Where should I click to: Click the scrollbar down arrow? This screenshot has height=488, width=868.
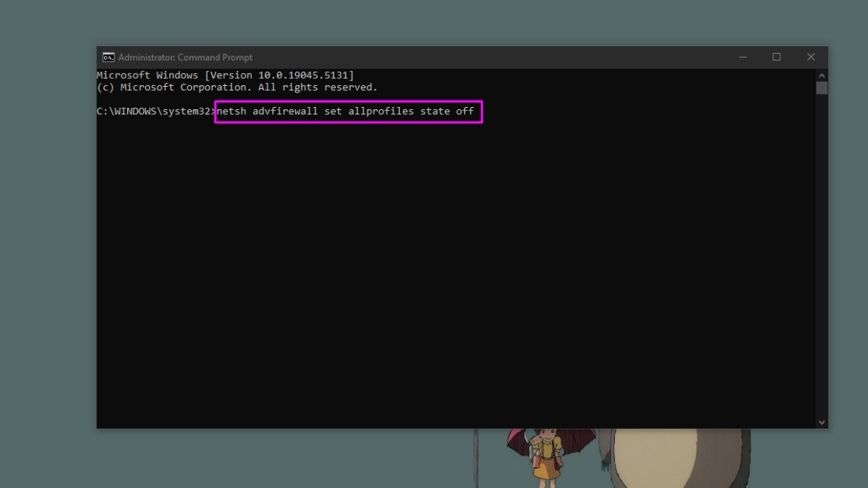tap(822, 421)
